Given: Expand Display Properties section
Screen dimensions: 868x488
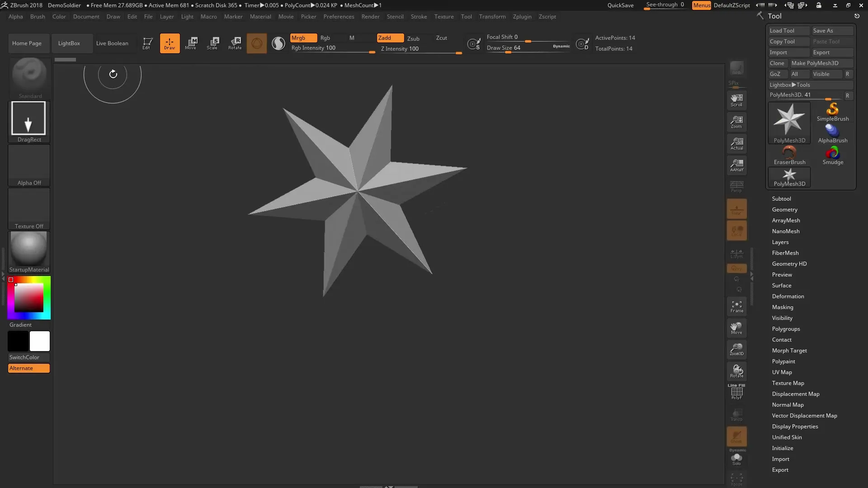Looking at the screenshot, I should [x=795, y=427].
